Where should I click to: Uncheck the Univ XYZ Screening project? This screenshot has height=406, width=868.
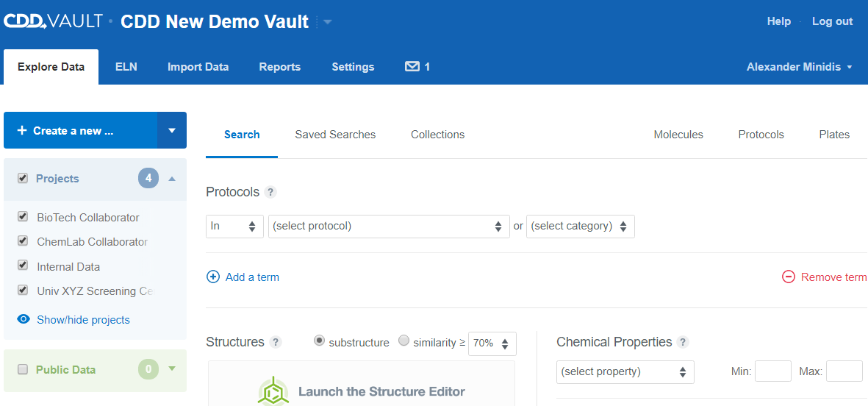23,290
